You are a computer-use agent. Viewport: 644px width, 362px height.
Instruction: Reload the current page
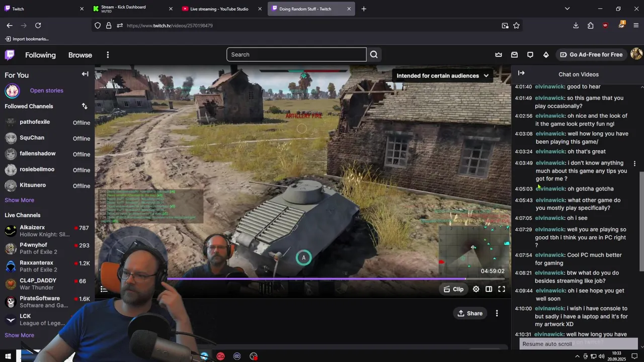pyautogui.click(x=38, y=25)
